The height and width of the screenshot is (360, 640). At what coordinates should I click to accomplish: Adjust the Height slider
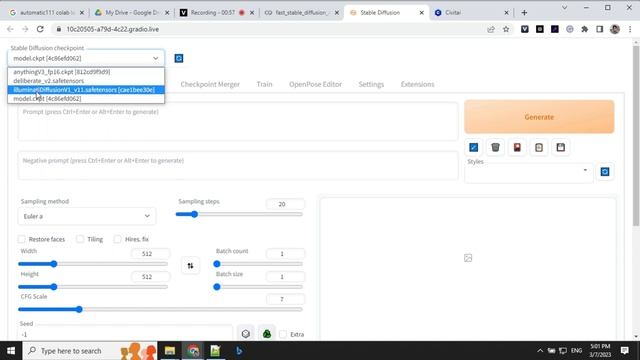coord(93,287)
